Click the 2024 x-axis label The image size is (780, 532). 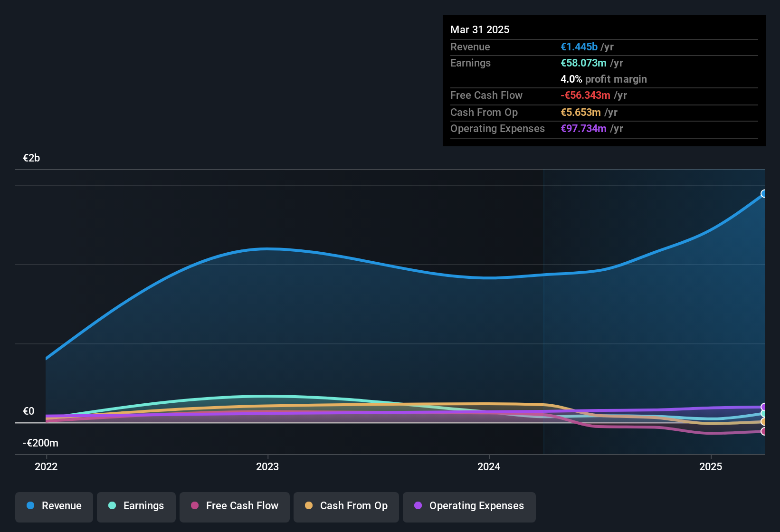click(489, 466)
